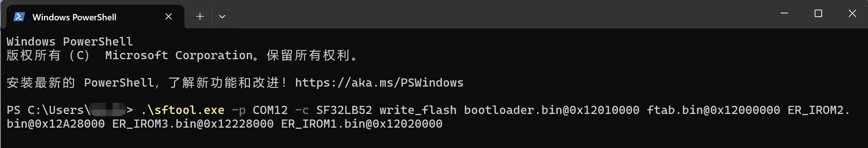The height and width of the screenshot is (148, 868).
Task: Click the Microsoft Corporation copyright text
Action: click(x=179, y=55)
